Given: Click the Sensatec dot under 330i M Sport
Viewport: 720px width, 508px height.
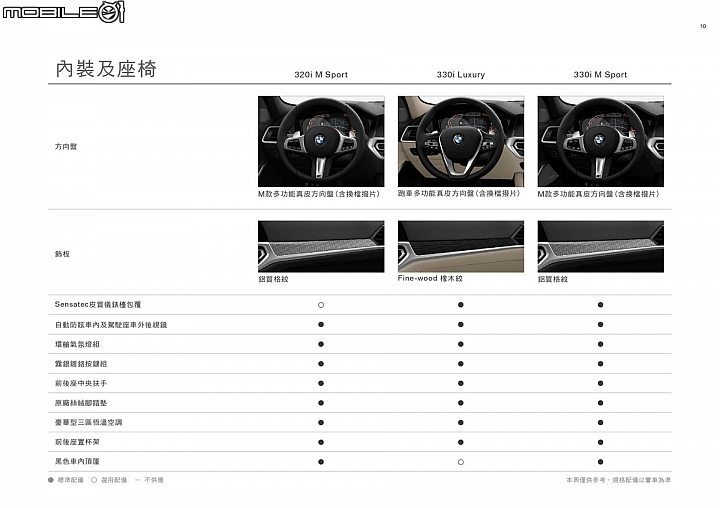Looking at the screenshot, I should coord(601,305).
